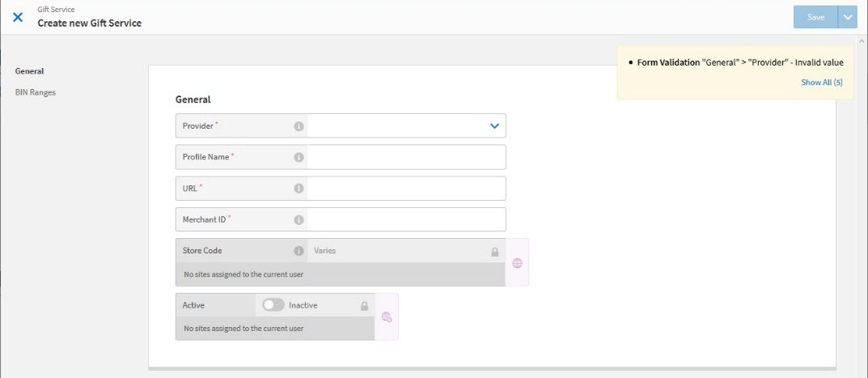Open the Store Code site globe icon
The width and height of the screenshot is (868, 378).
517,263
